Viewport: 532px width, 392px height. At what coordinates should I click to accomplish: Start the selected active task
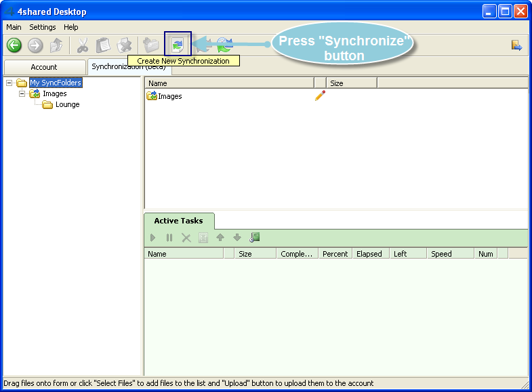click(x=152, y=238)
